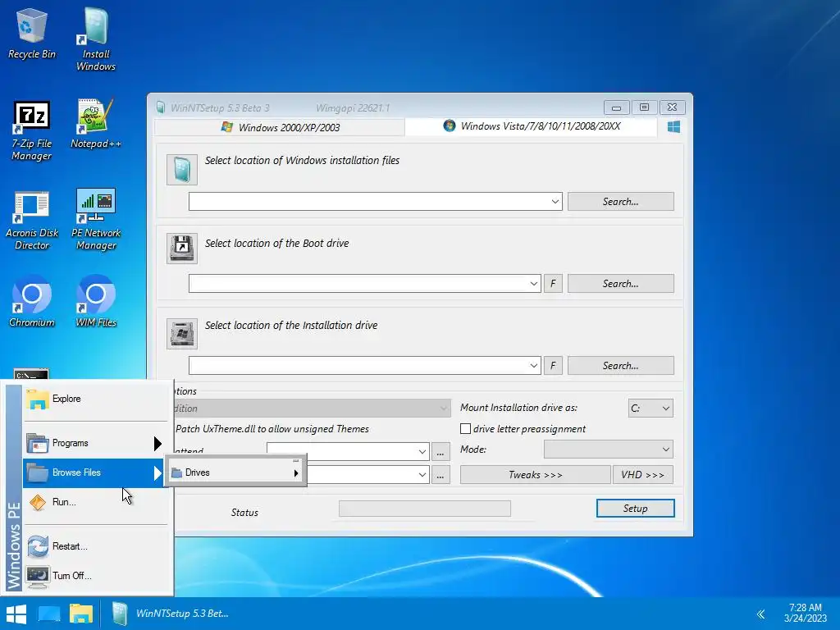Choose Run... from the Start menu

(x=94, y=503)
